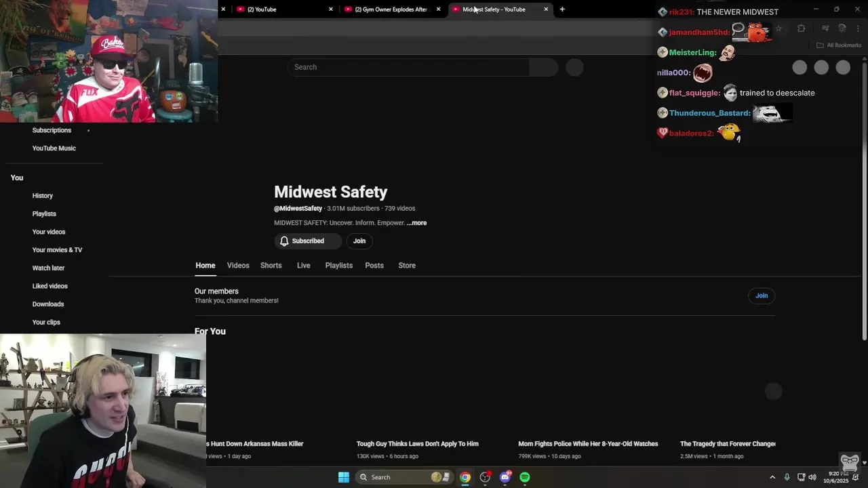Open the OBS icon with red badge in taskbar
Viewport: 868px width, 488px height.
[x=485, y=477]
